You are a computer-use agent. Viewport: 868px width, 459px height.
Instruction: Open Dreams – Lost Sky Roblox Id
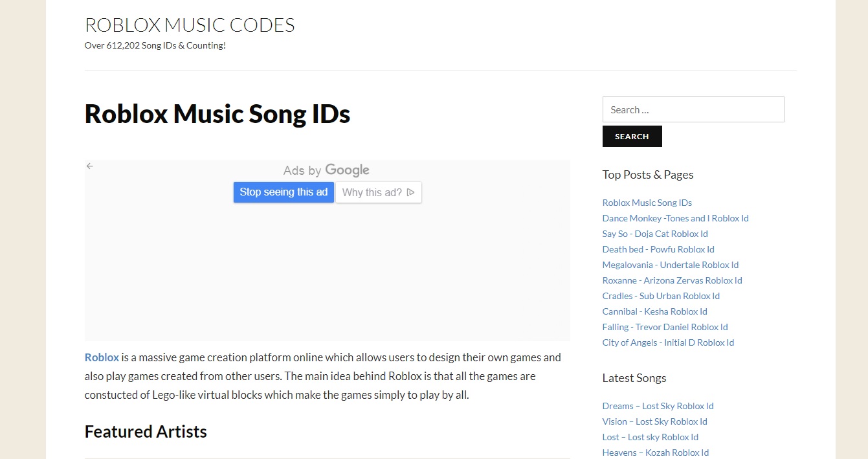point(658,406)
